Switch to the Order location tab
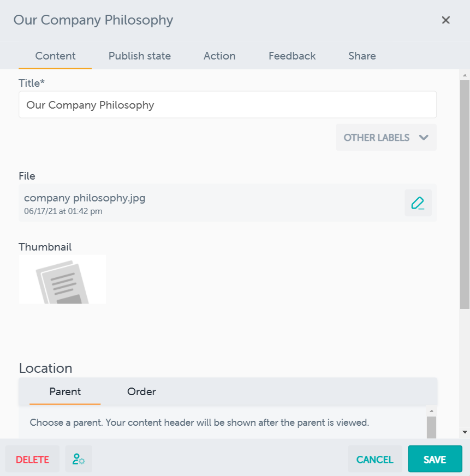The height and width of the screenshot is (476, 470). [141, 391]
